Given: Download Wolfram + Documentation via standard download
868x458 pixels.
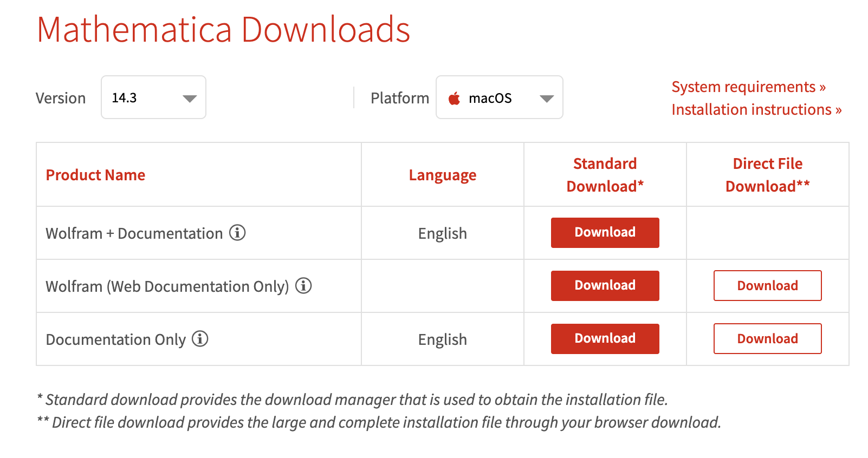Looking at the screenshot, I should coord(605,233).
